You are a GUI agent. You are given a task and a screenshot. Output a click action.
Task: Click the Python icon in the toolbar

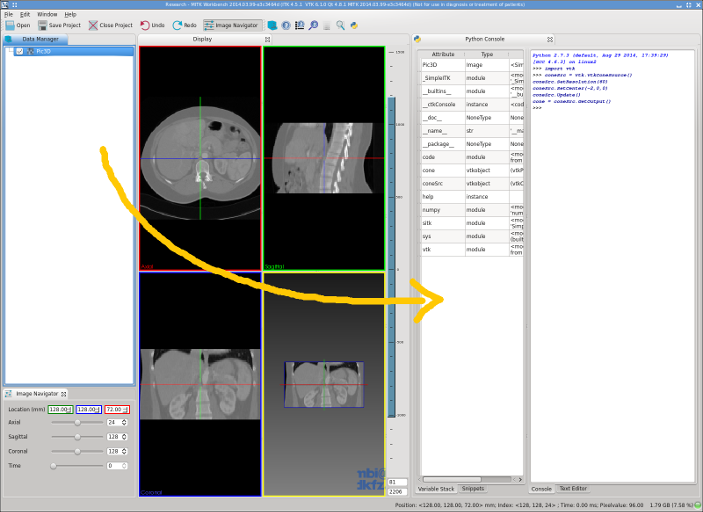[354, 26]
